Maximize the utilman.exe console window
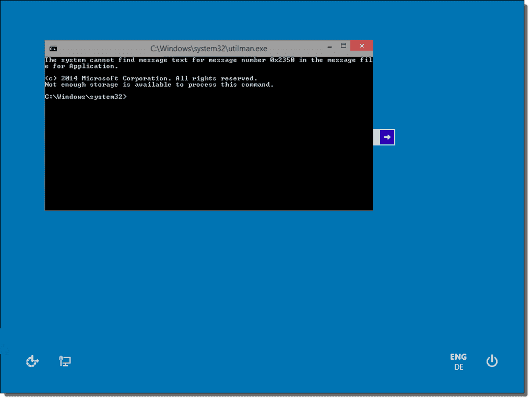 (344, 46)
